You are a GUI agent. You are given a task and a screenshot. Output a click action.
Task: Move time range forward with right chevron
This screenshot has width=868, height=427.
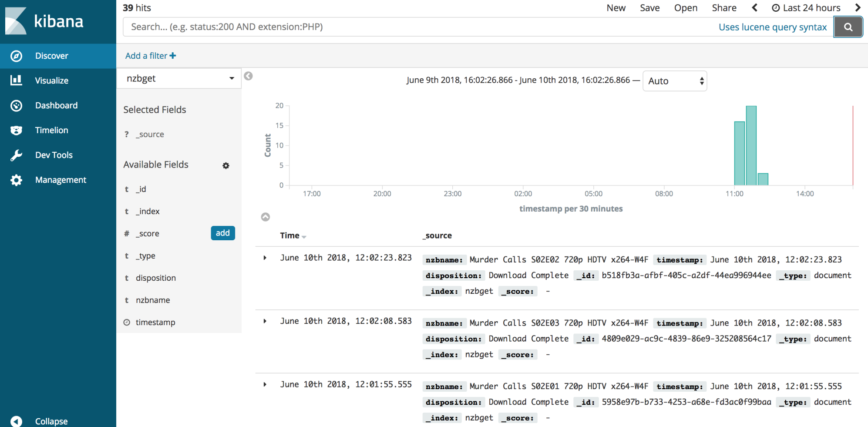858,8
